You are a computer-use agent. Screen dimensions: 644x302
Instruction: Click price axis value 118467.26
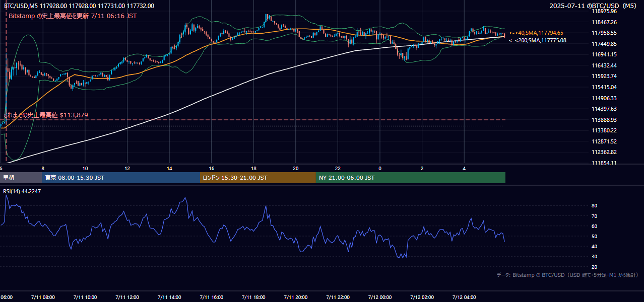point(604,22)
